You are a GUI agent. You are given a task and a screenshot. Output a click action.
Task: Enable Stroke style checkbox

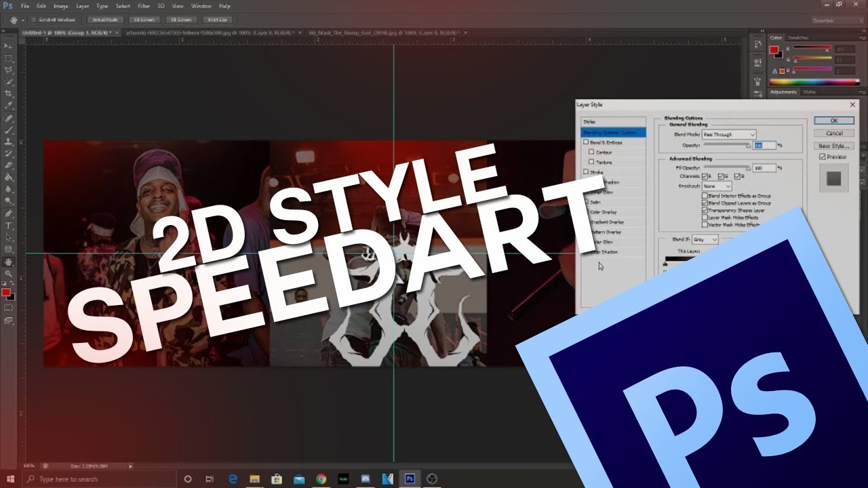(586, 172)
